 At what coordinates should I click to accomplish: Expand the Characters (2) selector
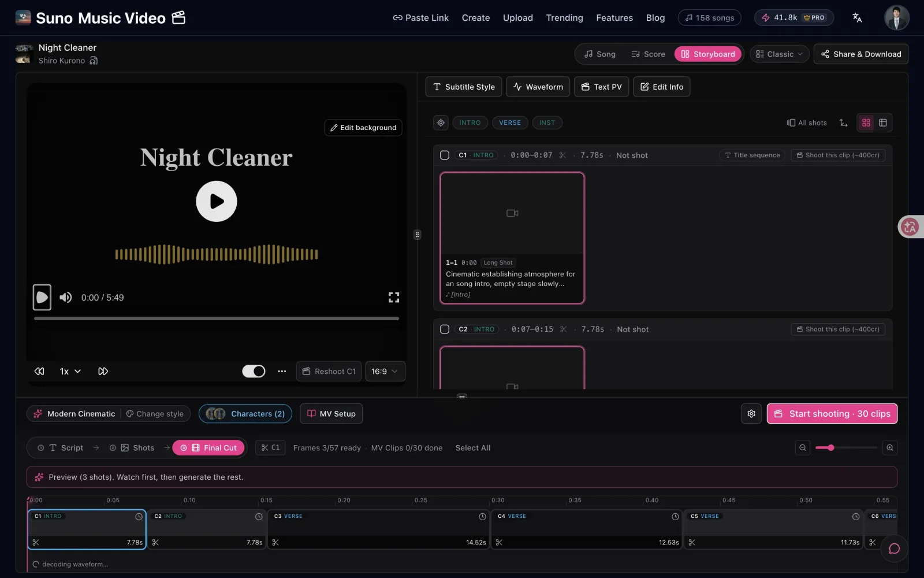(245, 414)
